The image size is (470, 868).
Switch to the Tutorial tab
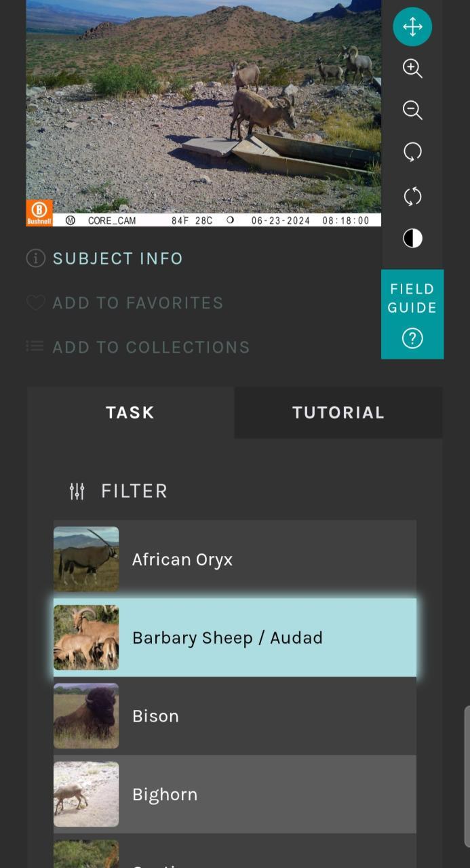click(x=338, y=412)
